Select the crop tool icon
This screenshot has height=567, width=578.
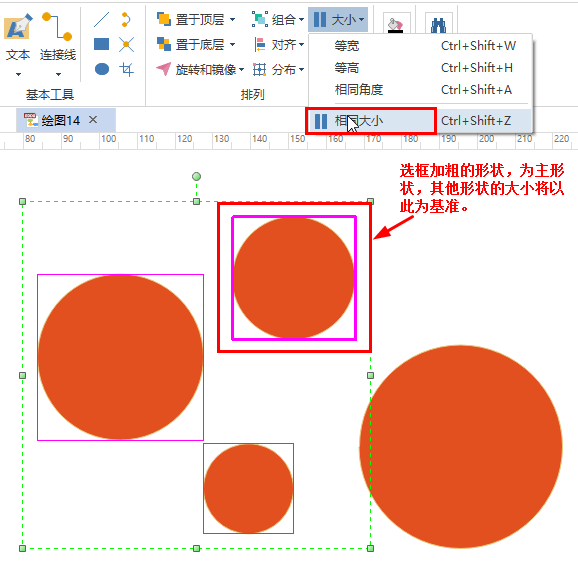click(126, 69)
